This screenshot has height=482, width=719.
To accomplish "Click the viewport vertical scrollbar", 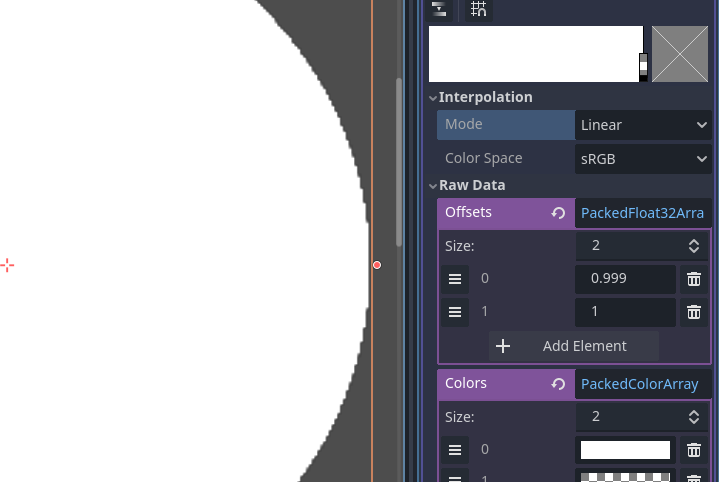I will click(x=399, y=162).
